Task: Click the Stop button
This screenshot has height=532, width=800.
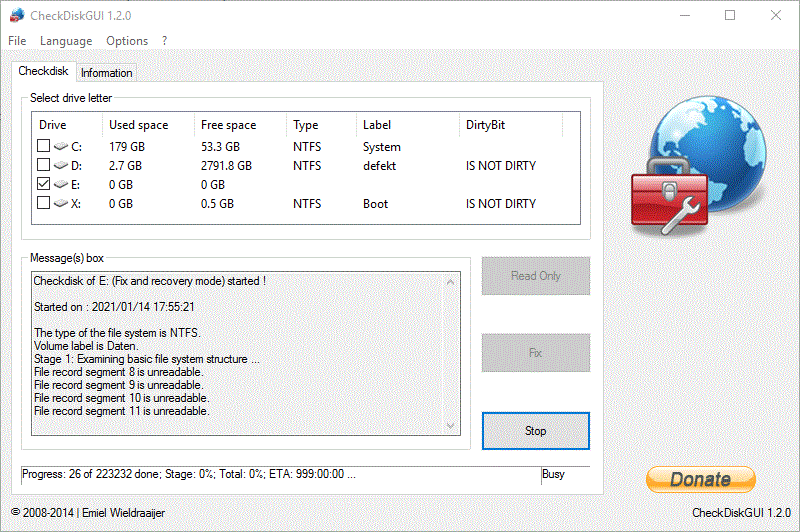Action: (x=536, y=431)
